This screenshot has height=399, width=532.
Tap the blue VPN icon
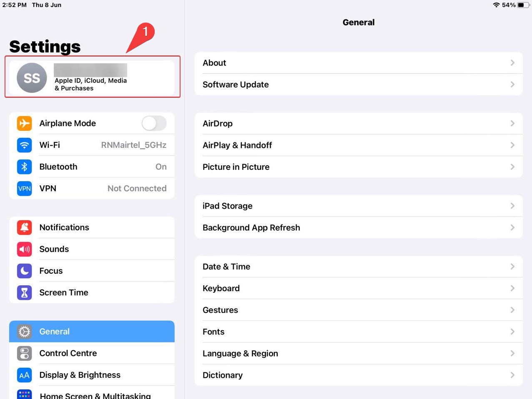[x=25, y=188]
